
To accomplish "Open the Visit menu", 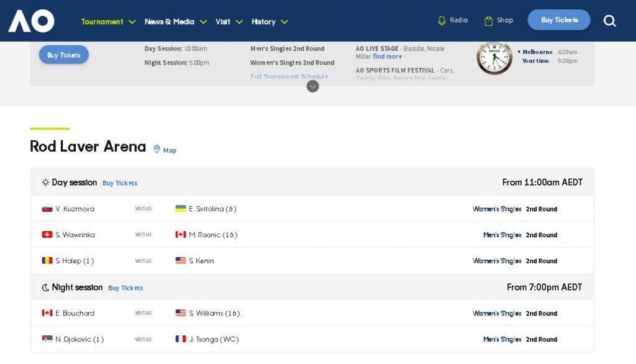I will 223,22.
